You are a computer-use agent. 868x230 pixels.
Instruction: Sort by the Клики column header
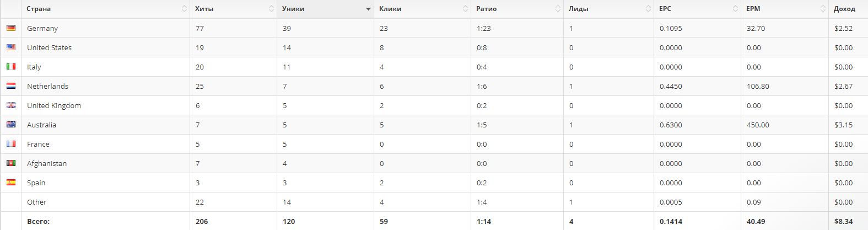(390, 9)
